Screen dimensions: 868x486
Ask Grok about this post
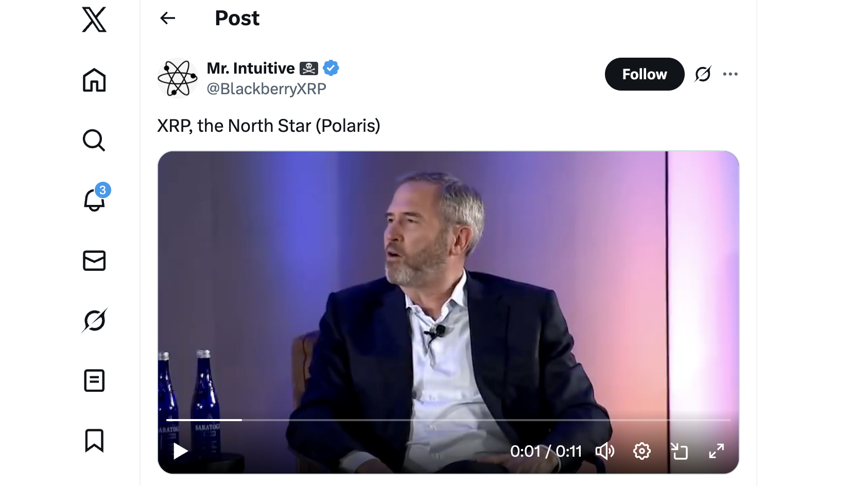point(703,74)
